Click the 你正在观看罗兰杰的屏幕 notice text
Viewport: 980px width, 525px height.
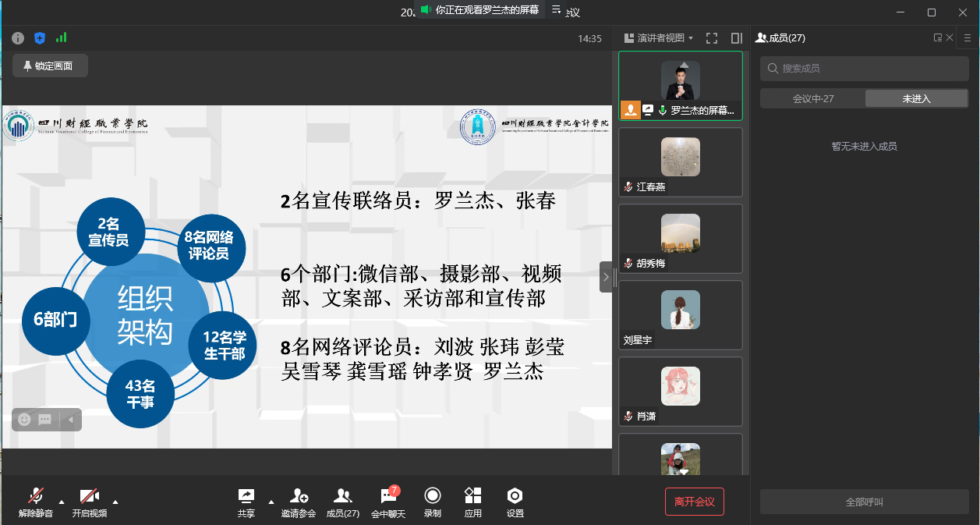(487, 9)
